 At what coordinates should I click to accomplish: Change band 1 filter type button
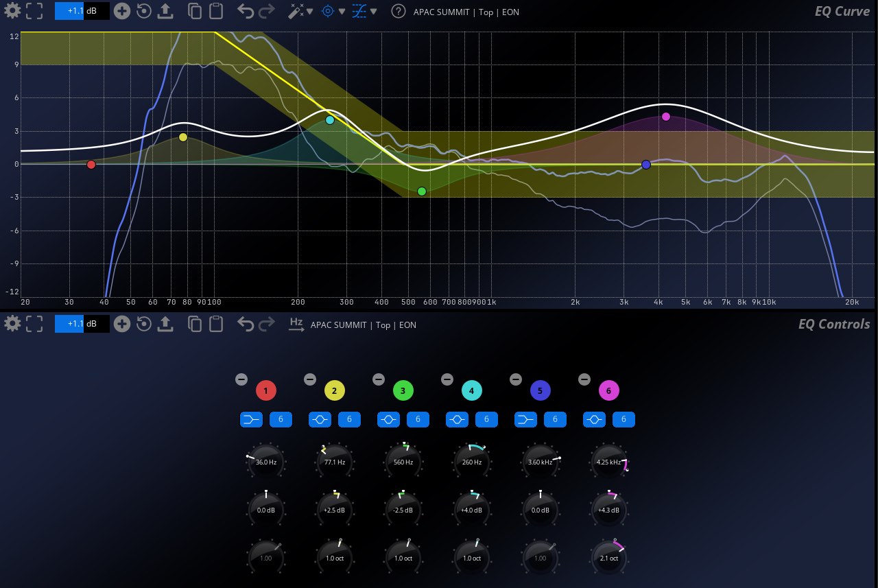click(x=252, y=419)
